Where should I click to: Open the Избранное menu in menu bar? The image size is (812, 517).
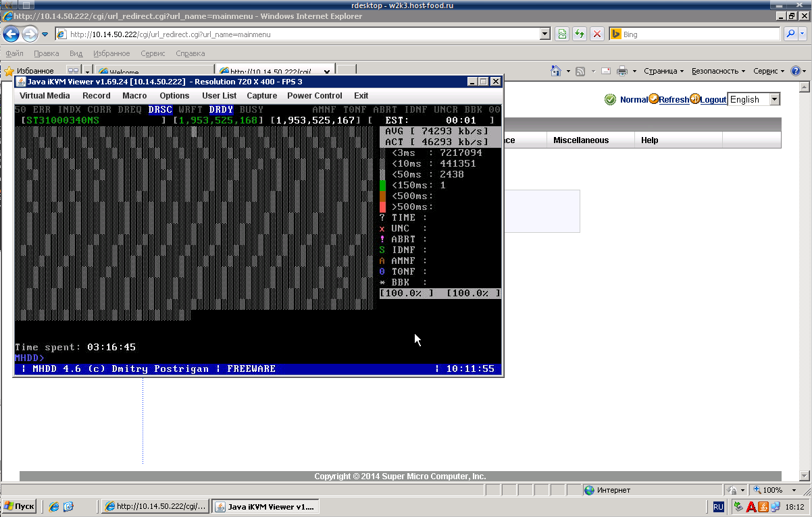pos(112,53)
